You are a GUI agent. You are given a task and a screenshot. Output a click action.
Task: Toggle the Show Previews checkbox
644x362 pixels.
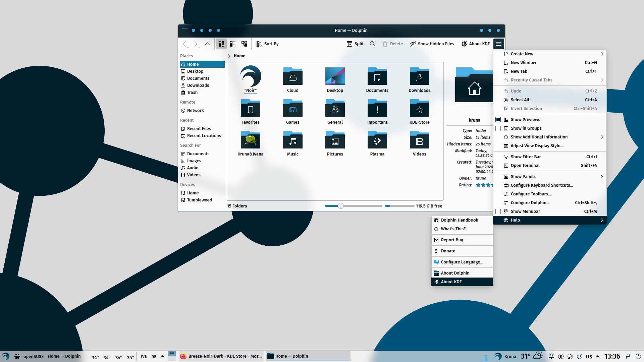[498, 120]
